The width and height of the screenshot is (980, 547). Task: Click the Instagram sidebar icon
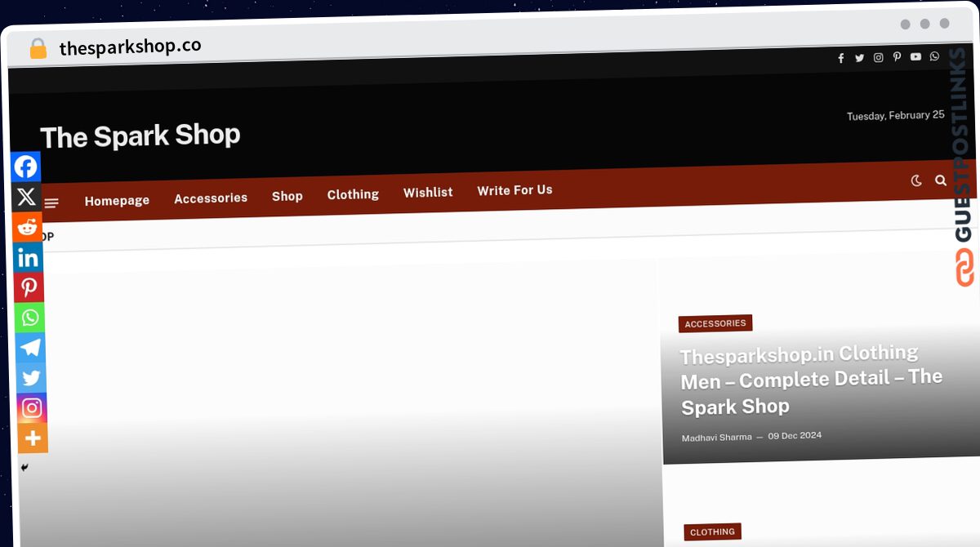[x=32, y=408]
